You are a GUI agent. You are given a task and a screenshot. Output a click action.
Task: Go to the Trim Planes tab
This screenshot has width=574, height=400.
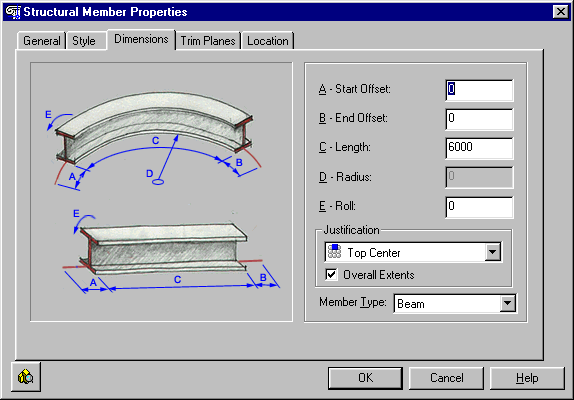pos(208,41)
